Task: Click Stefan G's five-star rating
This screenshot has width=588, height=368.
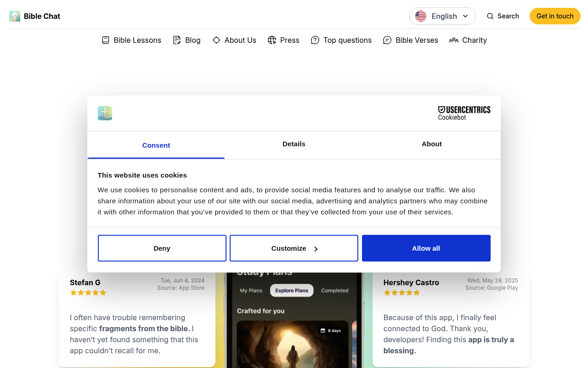Action: point(88,292)
